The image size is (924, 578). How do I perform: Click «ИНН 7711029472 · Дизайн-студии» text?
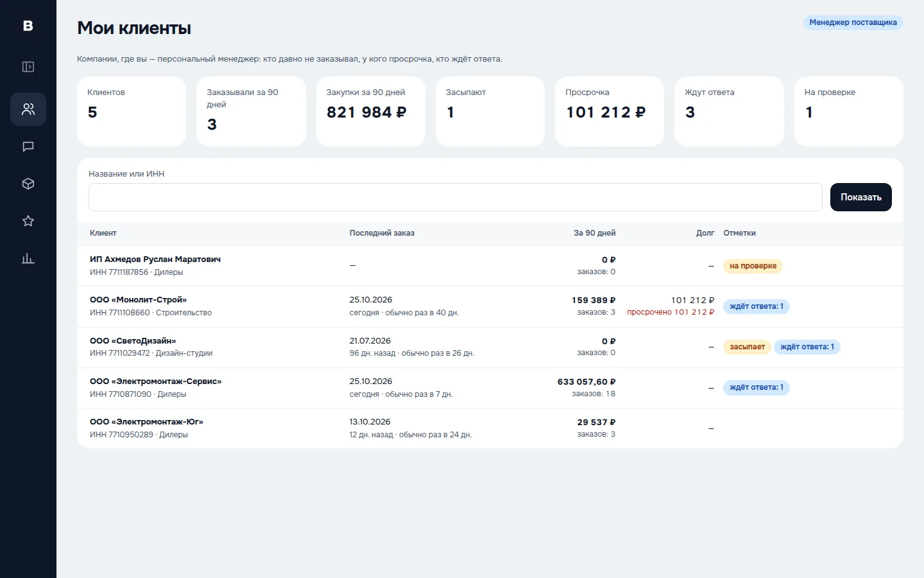click(x=151, y=353)
